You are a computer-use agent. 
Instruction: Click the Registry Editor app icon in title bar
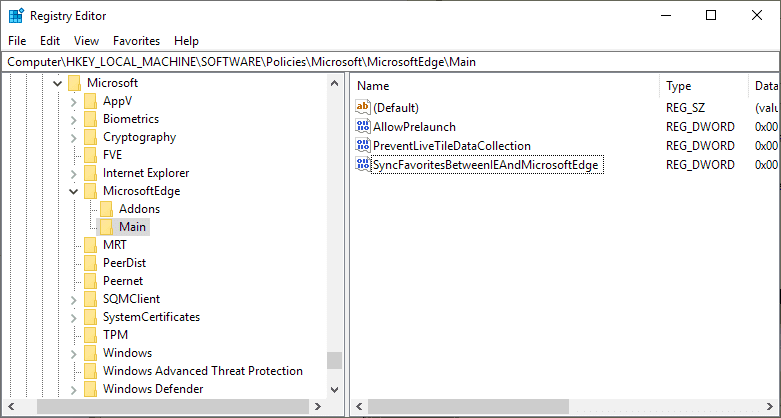pos(16,15)
